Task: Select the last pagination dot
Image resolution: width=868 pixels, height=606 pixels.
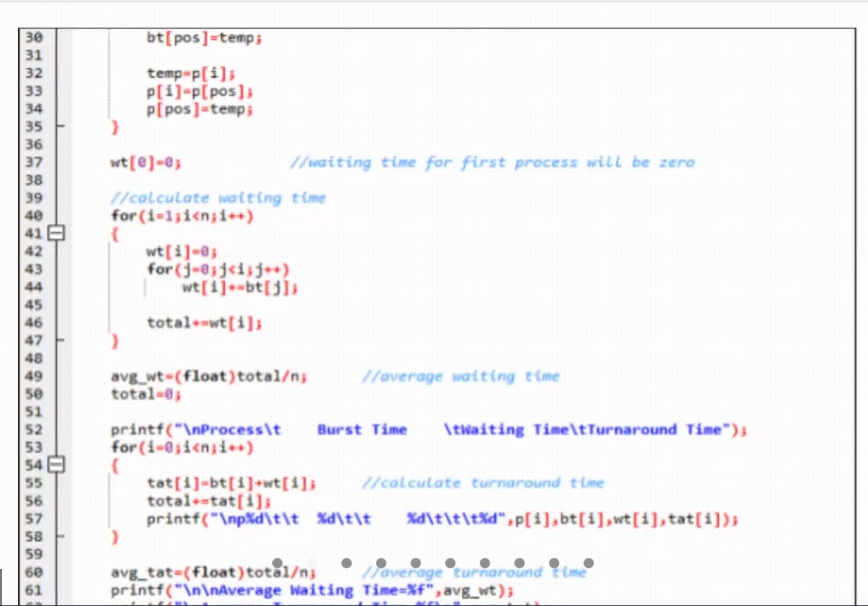Action: [x=589, y=563]
